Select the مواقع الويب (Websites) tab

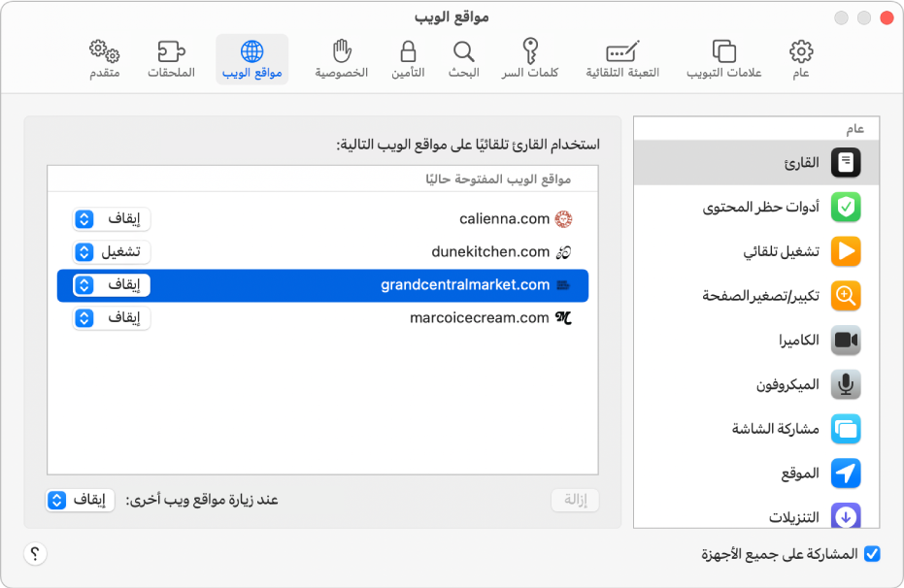click(251, 59)
